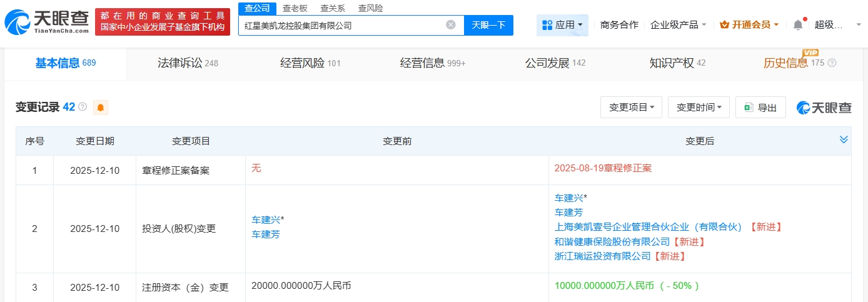Click the 天眼查 watermark logo above table
The height and width of the screenshot is (302, 868).
tap(824, 108)
